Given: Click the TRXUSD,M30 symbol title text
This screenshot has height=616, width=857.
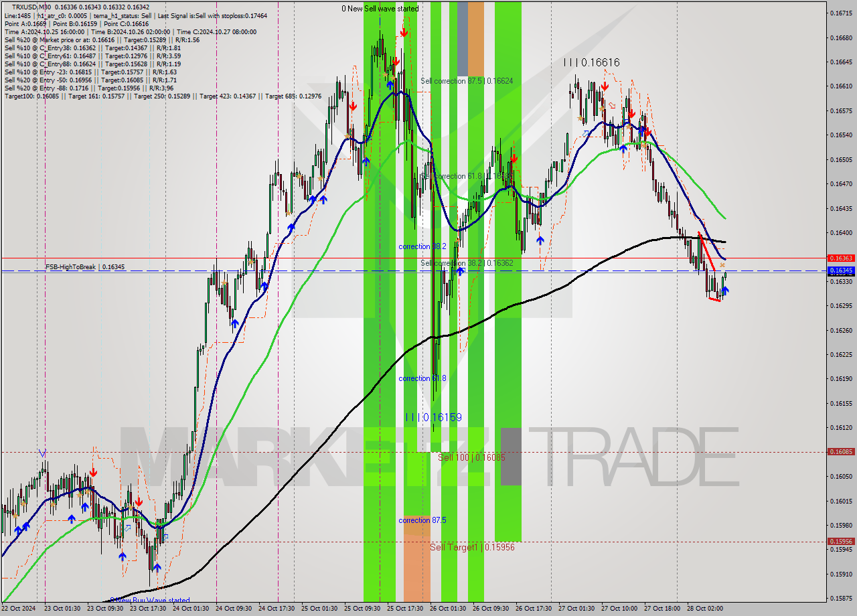Looking at the screenshot, I should (31, 7).
